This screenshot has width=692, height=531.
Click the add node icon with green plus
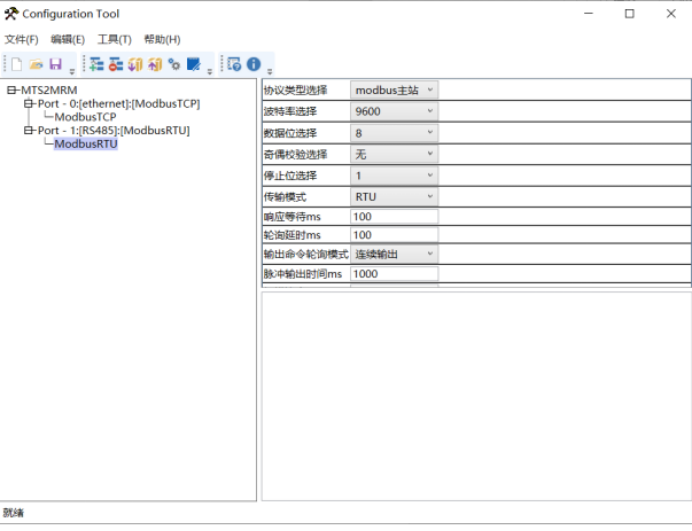pos(96,64)
